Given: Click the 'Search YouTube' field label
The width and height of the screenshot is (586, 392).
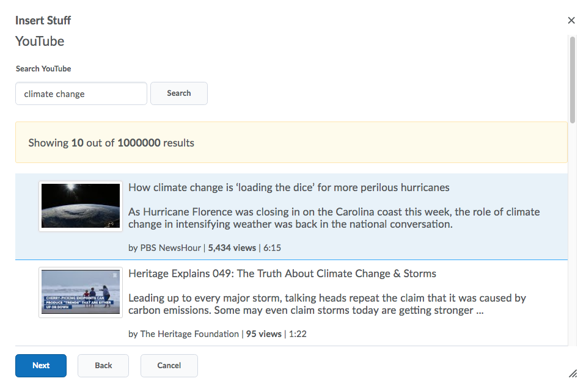Looking at the screenshot, I should pos(43,69).
